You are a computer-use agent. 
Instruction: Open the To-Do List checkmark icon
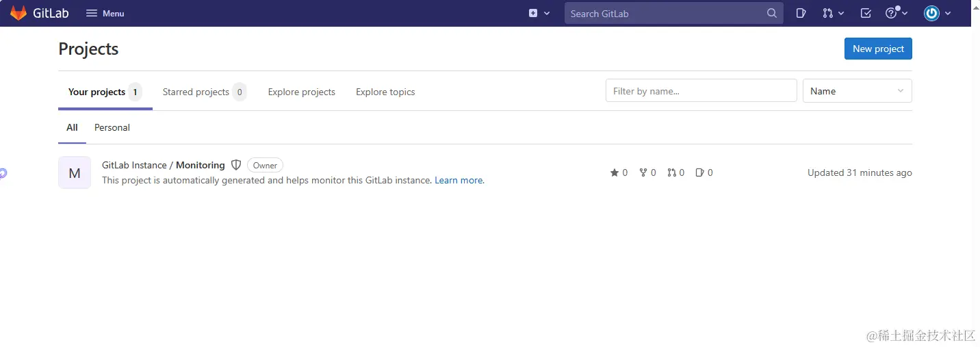(x=866, y=13)
